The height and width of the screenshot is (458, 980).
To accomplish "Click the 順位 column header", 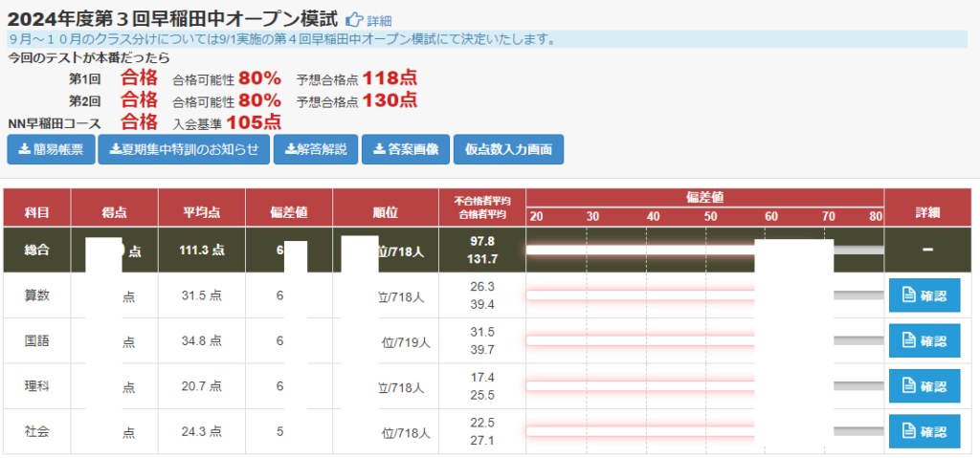I will pos(386,211).
